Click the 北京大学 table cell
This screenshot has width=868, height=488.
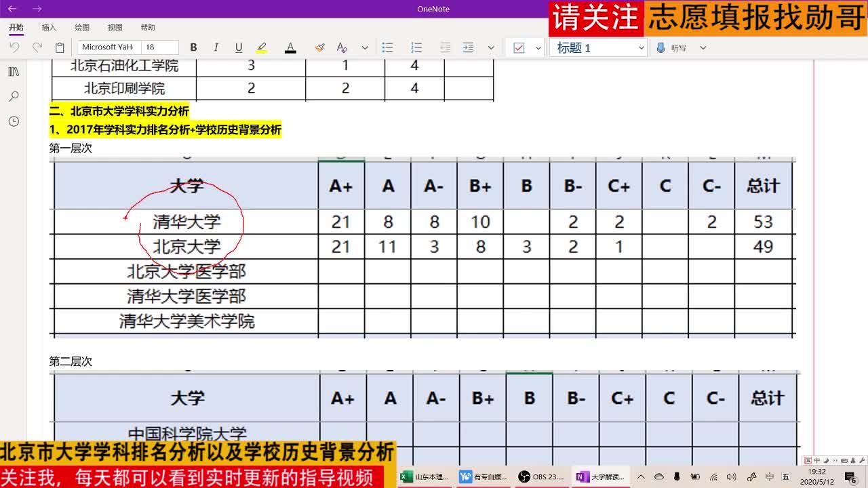pos(186,247)
